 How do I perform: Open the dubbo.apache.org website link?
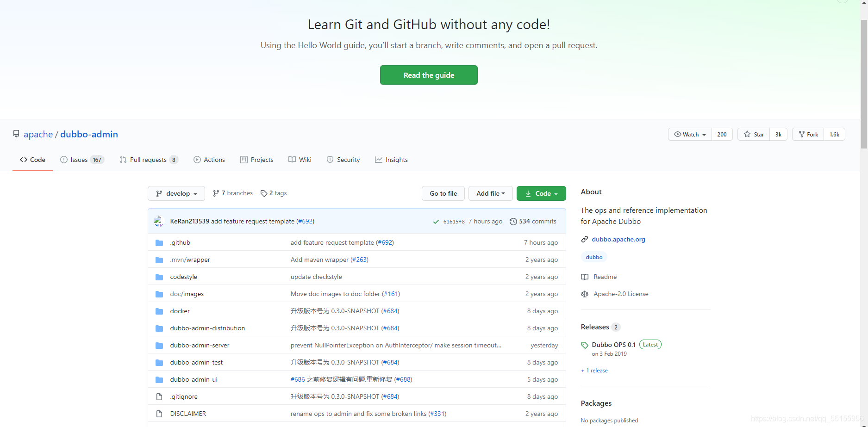pyautogui.click(x=618, y=239)
